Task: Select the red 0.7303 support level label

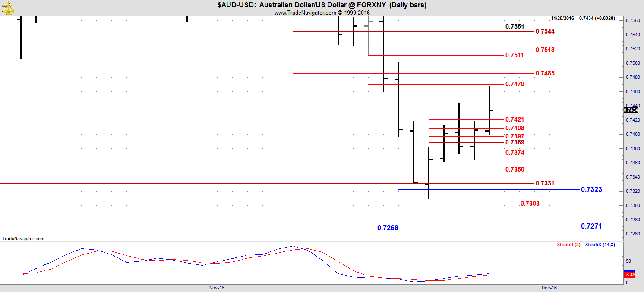Action: pos(530,204)
